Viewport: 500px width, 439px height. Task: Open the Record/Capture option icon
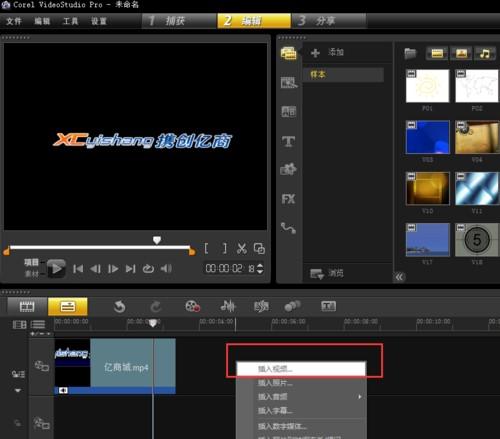(193, 306)
